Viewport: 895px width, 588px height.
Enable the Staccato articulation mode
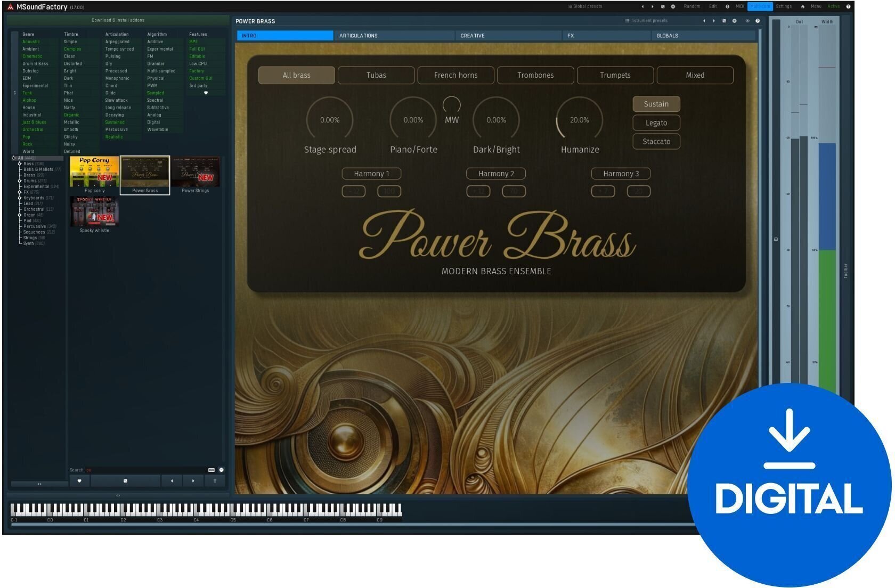coord(656,141)
